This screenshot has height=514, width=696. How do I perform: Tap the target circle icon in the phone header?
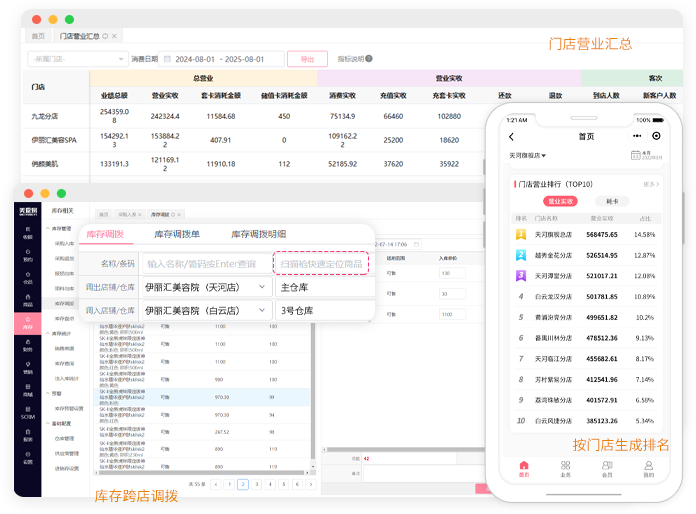pos(656,136)
